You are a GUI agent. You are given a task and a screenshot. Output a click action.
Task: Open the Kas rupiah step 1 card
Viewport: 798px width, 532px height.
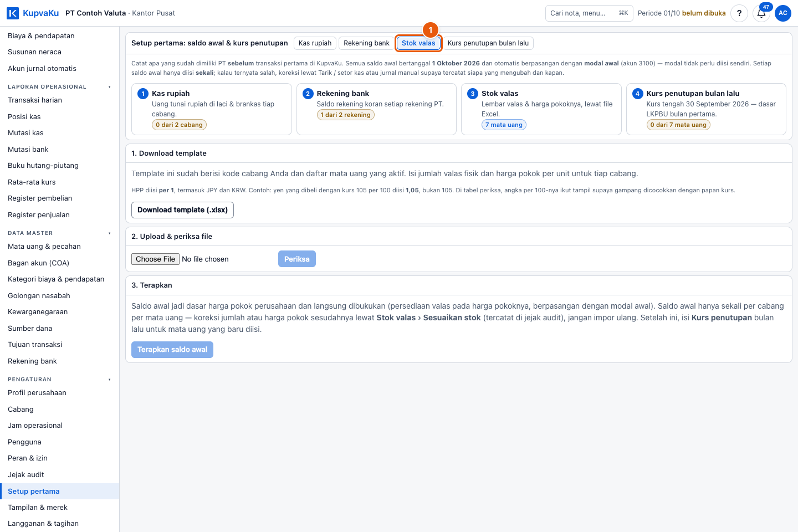212,109
